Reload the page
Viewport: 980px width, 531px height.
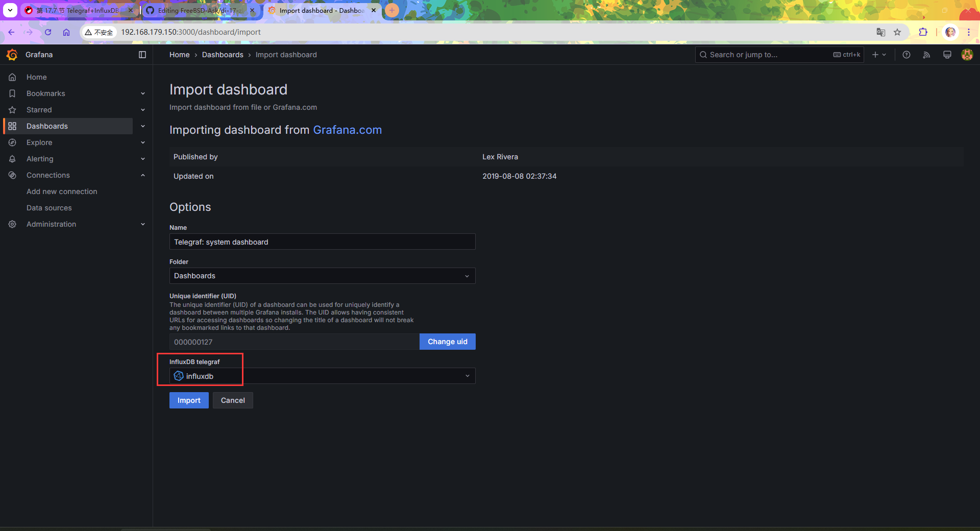[48, 32]
